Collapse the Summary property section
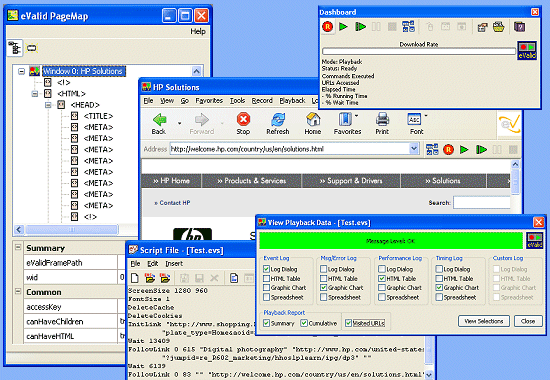Screen dimensions: 550x380 click(18, 247)
